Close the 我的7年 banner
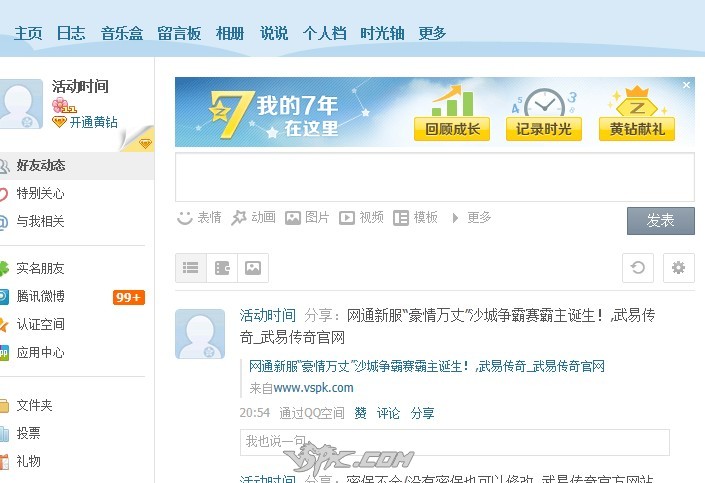705x483 pixels. coord(686,85)
